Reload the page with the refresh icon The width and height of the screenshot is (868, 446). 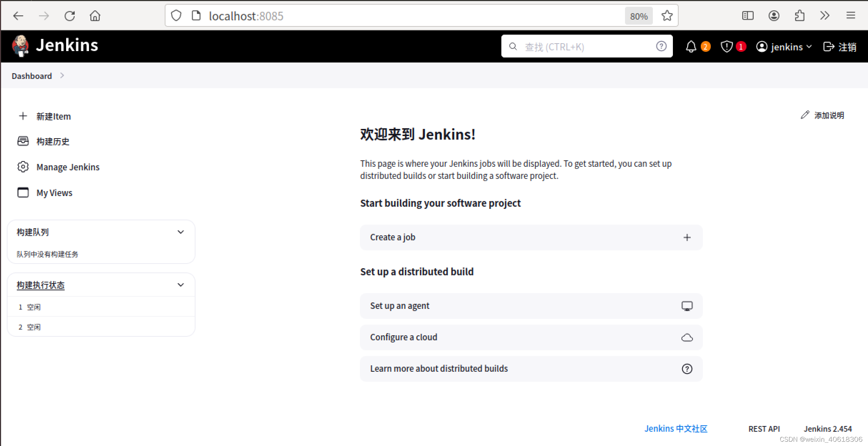pos(70,16)
